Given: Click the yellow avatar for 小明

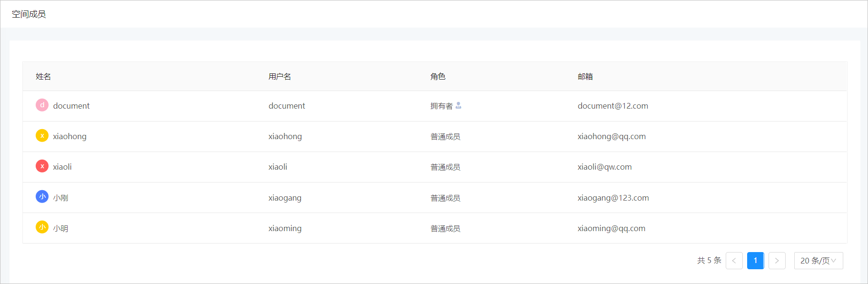Looking at the screenshot, I should 42,227.
